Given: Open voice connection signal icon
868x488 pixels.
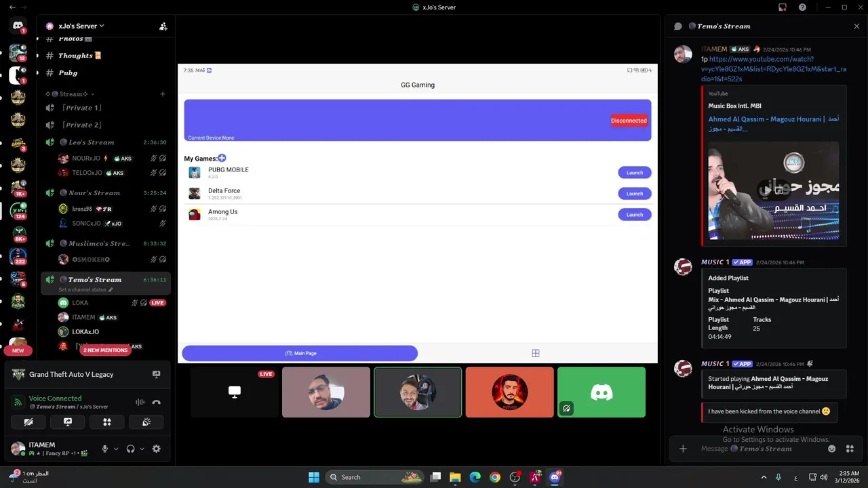Looking at the screenshot, I should 18,402.
